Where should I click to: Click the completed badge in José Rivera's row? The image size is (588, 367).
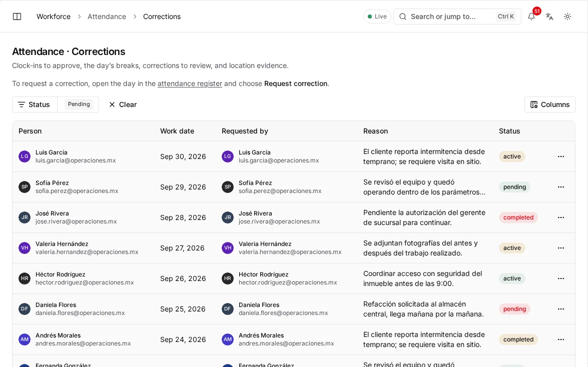[518, 217]
